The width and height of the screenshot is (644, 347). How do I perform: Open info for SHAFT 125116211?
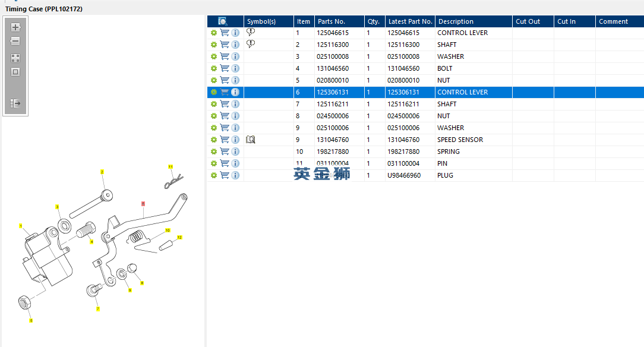235,104
